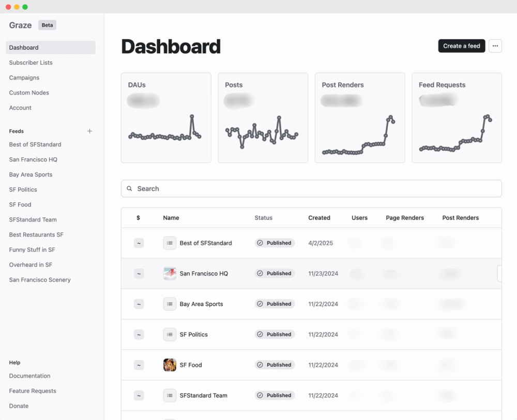Click the 4/2/2025 created date

point(321,243)
